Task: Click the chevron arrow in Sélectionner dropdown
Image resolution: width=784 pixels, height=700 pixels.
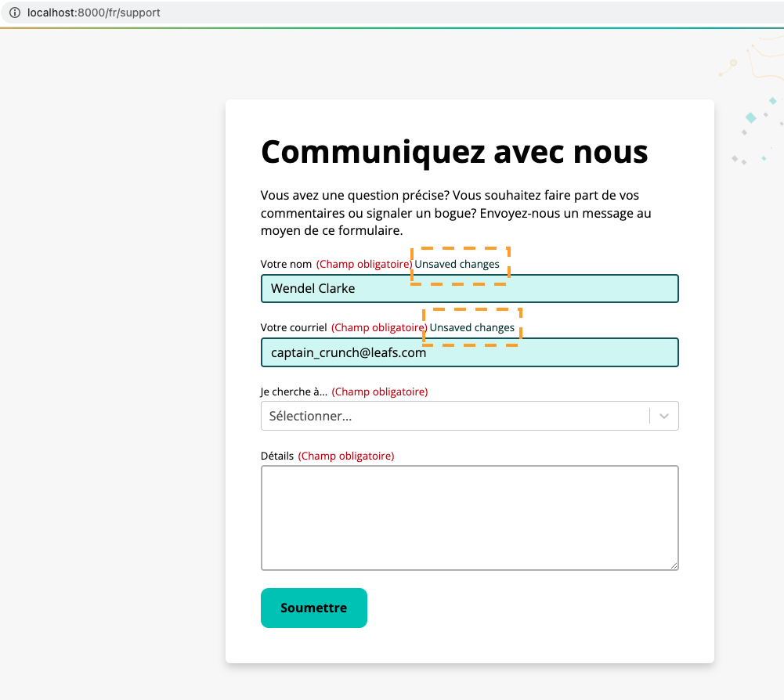Action: pos(664,416)
